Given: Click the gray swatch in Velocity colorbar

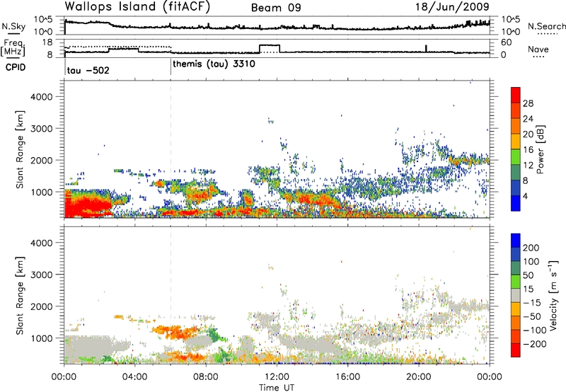Looking at the screenshot, I should click(x=516, y=295).
